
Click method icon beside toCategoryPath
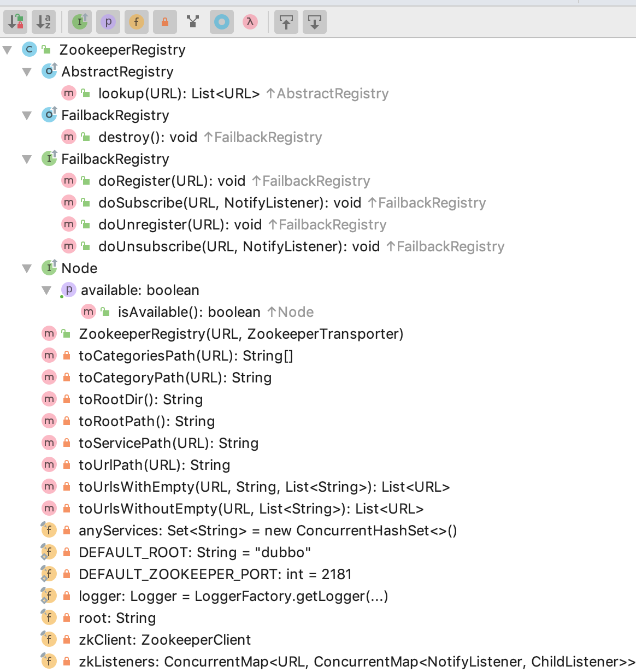coord(49,378)
